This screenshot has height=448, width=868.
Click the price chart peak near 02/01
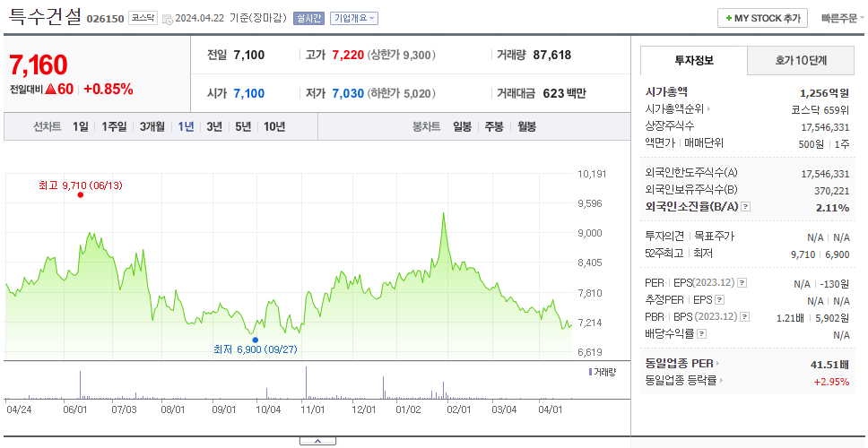[x=443, y=215]
